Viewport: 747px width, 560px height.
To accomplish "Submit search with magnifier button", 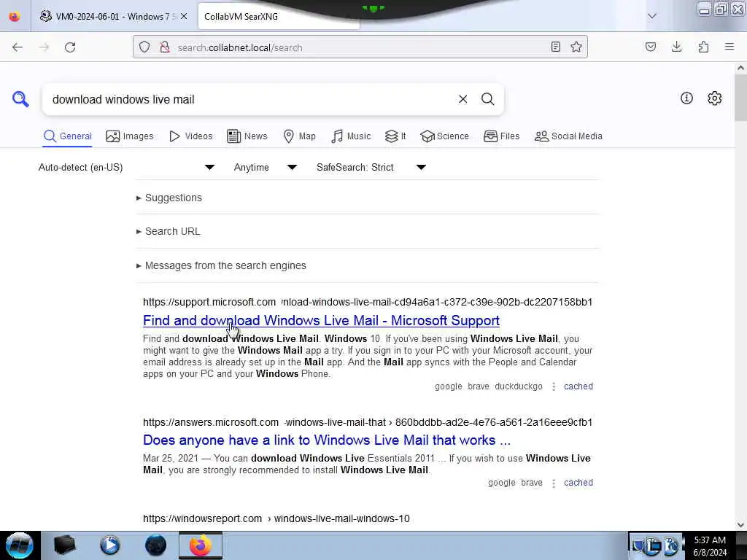I will coord(487,99).
